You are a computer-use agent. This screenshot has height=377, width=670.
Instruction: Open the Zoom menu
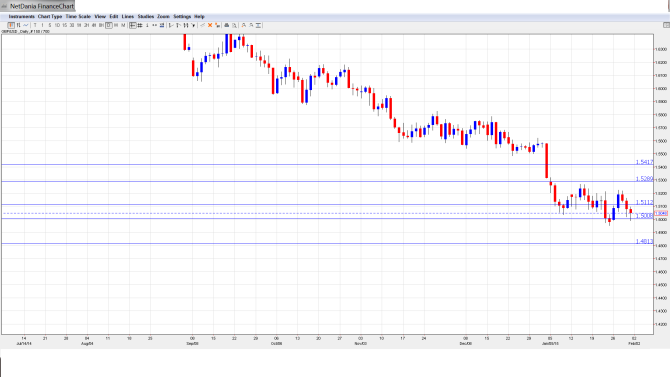tap(163, 16)
